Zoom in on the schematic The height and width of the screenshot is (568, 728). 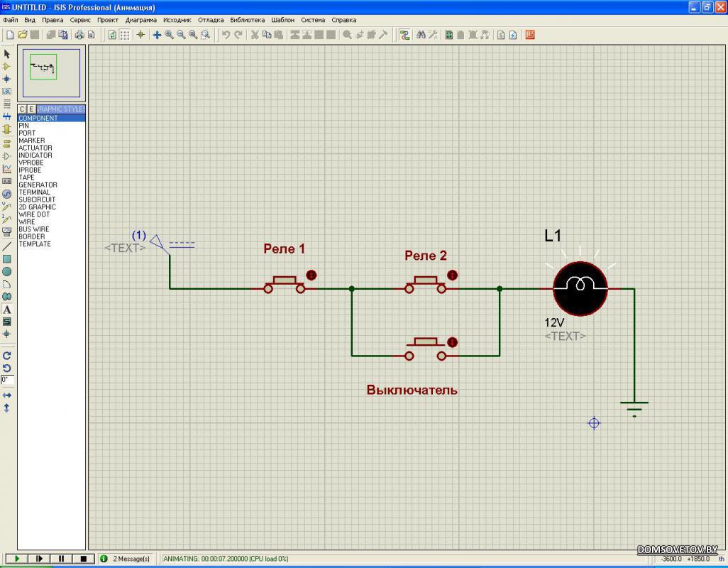tap(169, 35)
